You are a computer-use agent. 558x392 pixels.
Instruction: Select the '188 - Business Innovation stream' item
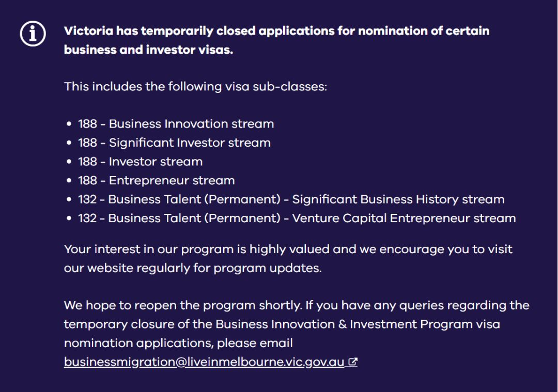pyautogui.click(x=176, y=124)
